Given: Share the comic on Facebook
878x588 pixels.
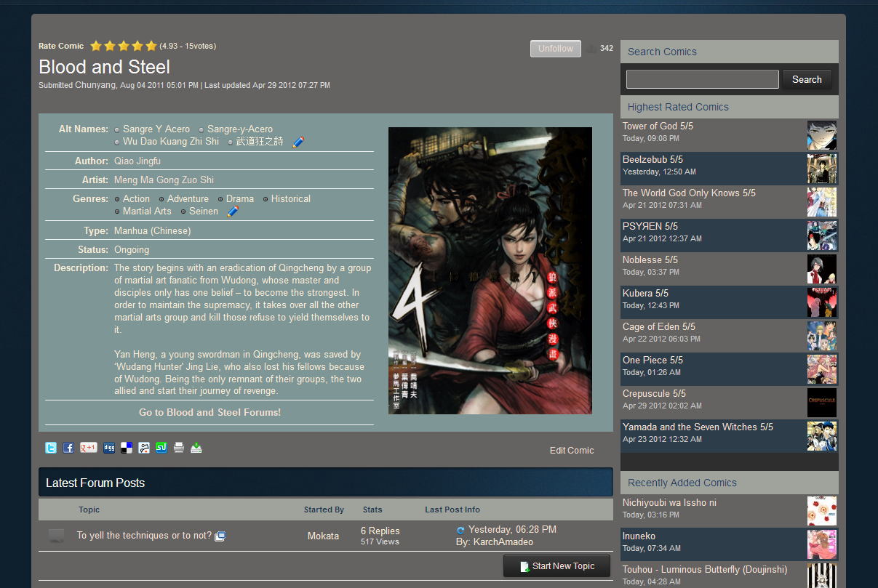Looking at the screenshot, I should pos(68,448).
